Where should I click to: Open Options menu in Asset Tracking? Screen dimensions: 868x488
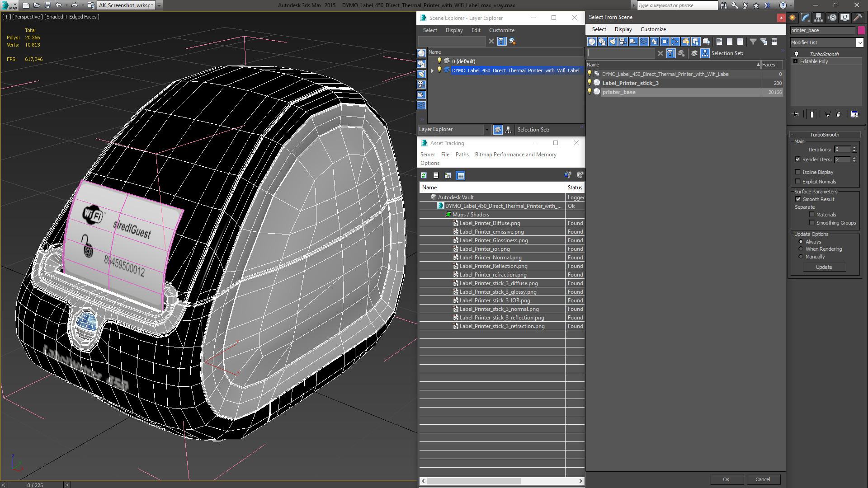click(x=429, y=163)
